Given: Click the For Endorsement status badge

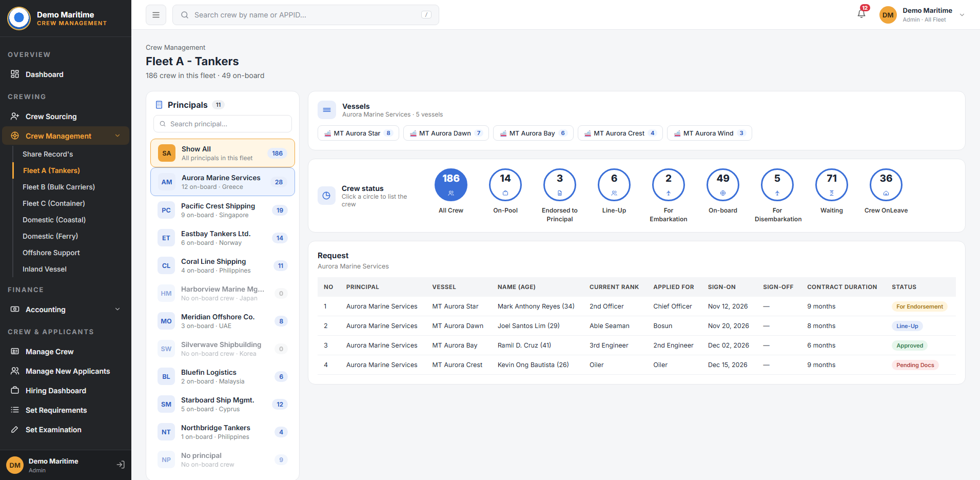Looking at the screenshot, I should (x=919, y=306).
